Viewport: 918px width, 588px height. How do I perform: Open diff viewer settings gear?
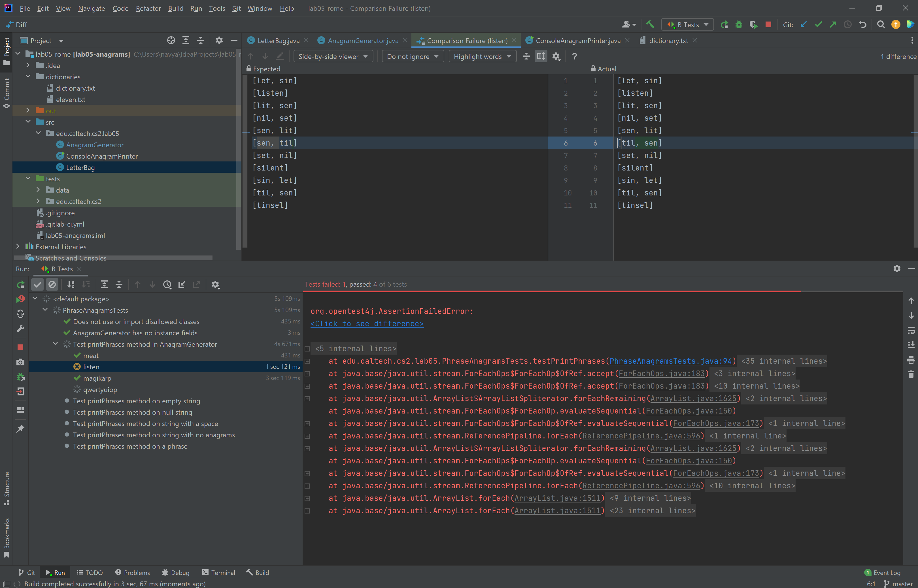(x=556, y=57)
